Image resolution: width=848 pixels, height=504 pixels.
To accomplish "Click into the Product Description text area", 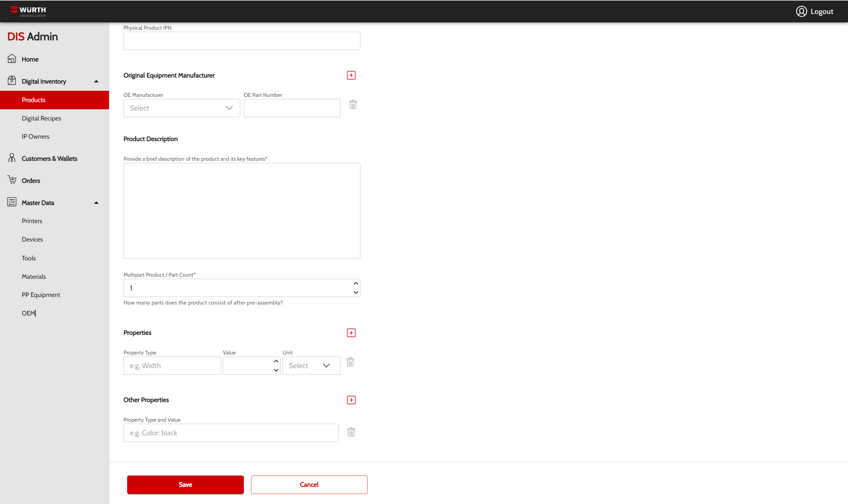I will tap(242, 211).
